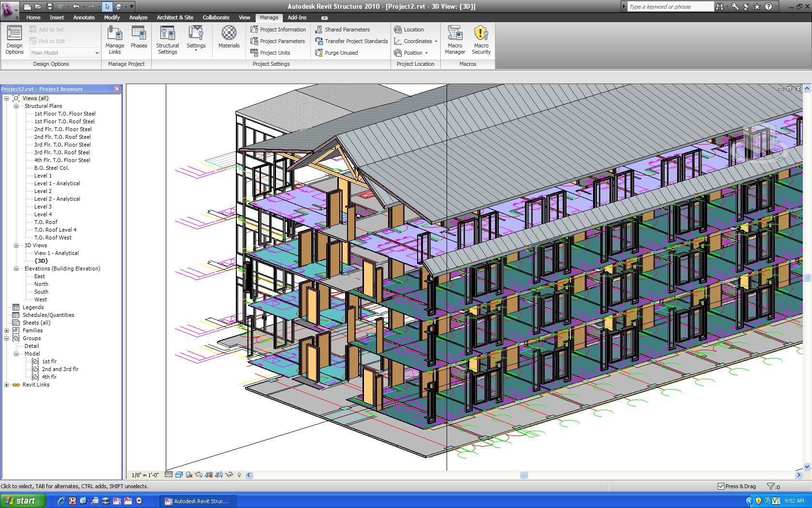Viewport: 812px width, 508px height.
Task: Open the Materials editor
Action: coord(229,38)
